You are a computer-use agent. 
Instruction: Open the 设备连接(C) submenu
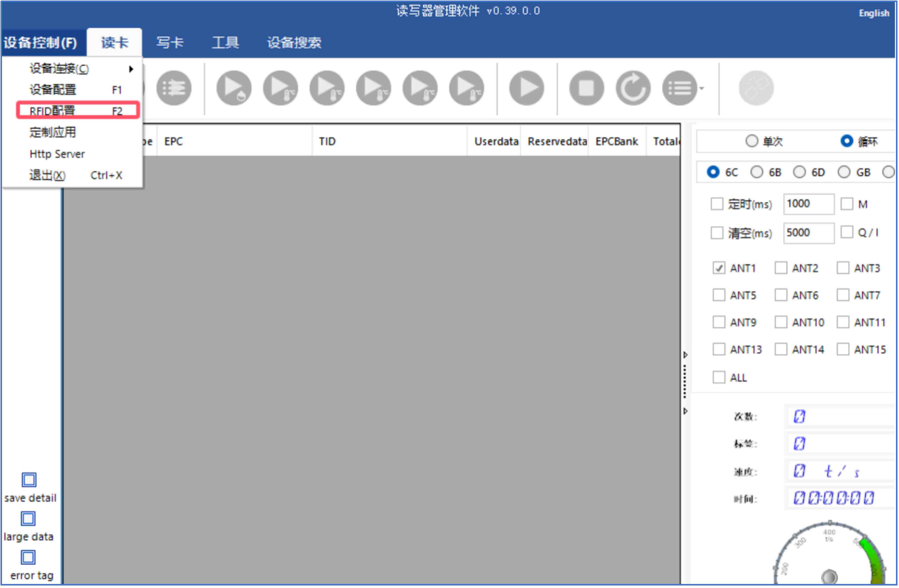[x=59, y=68]
